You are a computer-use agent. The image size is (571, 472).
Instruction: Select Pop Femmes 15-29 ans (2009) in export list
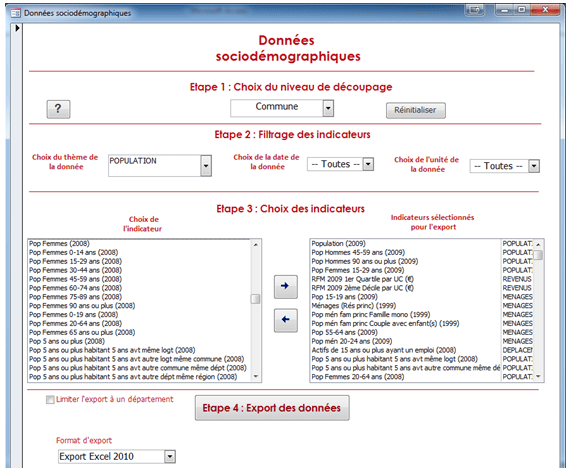coord(422,270)
